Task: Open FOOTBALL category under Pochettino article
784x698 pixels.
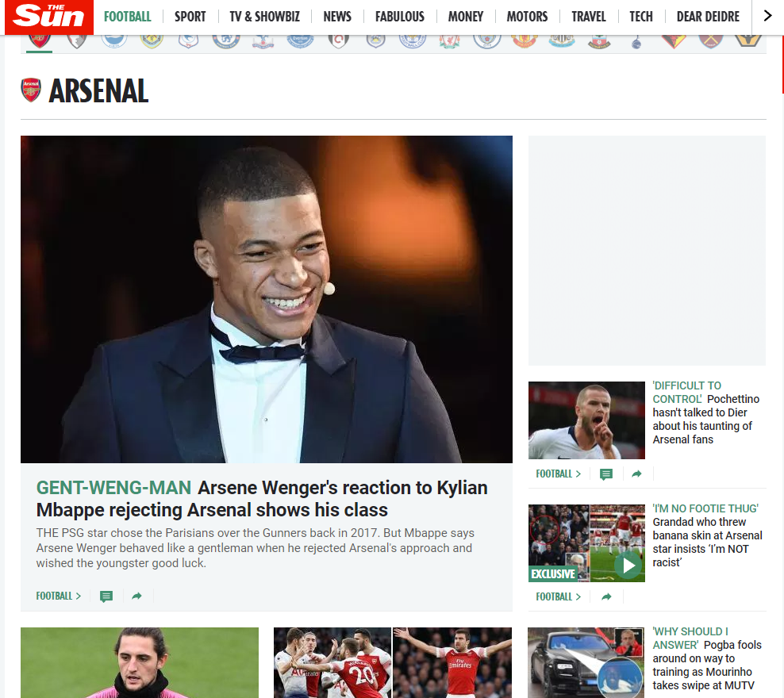Action: point(559,474)
